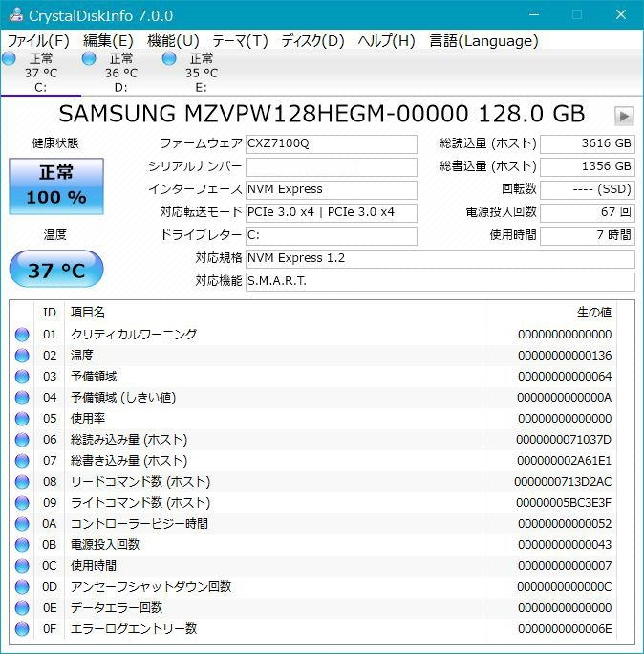Click the 使用時間 value 7 時間
The image size is (644, 654).
[588, 235]
